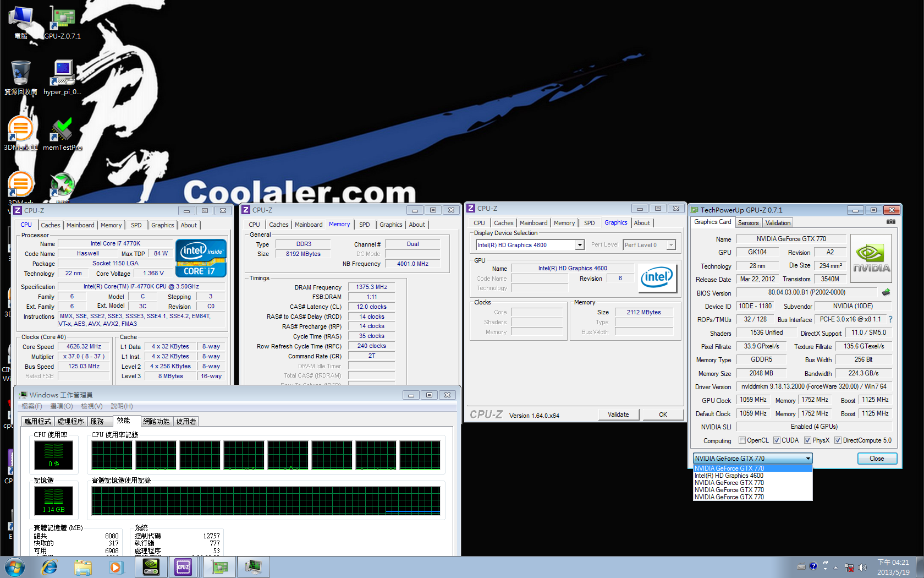Click the BIOS save chip icon in GPU-Z
This screenshot has width=924, height=578.
click(x=886, y=292)
